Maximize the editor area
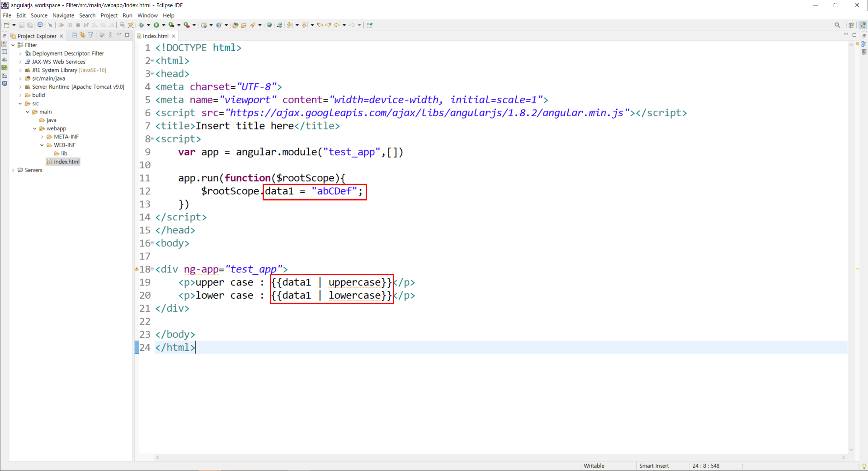Image resolution: width=868 pixels, height=471 pixels. pos(854,34)
